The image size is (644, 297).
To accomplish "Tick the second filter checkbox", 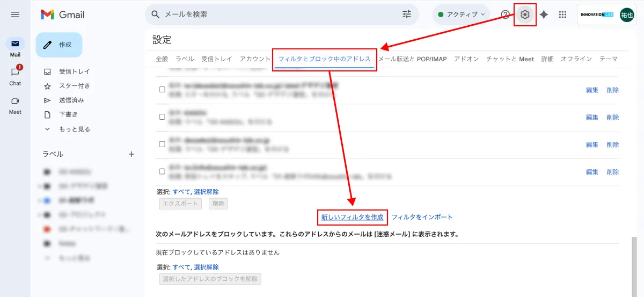I will tap(162, 117).
